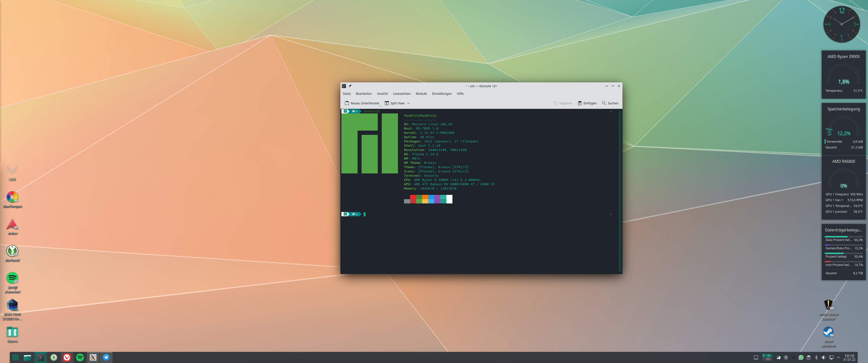Screen dimensions: 868x363
Task: Open the network connections tray icon
Action: pos(831,357)
